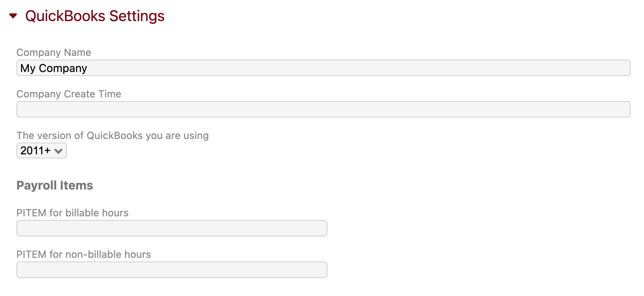Image resolution: width=644 pixels, height=296 pixels.
Task: Click the dropdown chevron next to 2011+
Action: (x=59, y=151)
